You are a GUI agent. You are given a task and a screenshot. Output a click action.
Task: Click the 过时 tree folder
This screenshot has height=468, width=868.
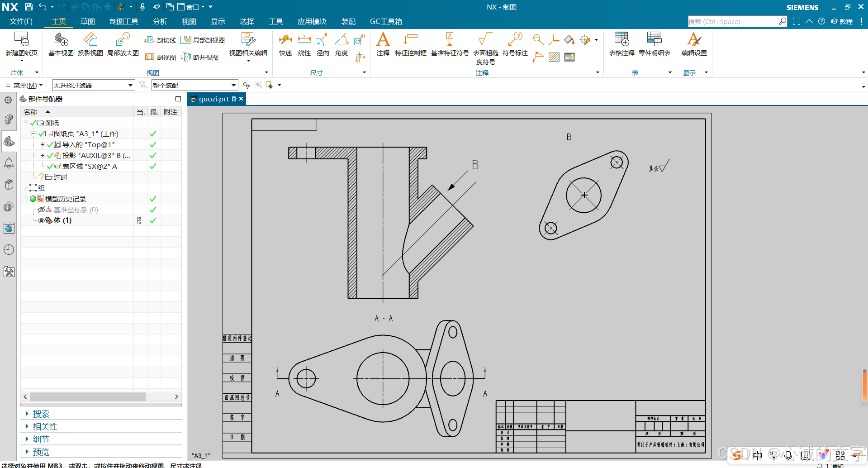pos(56,177)
